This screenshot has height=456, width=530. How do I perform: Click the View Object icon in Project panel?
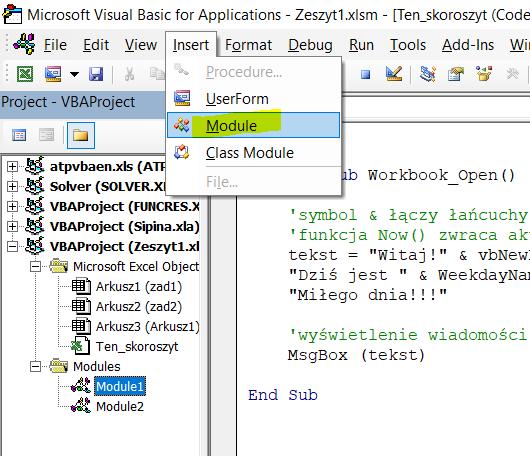(46, 136)
